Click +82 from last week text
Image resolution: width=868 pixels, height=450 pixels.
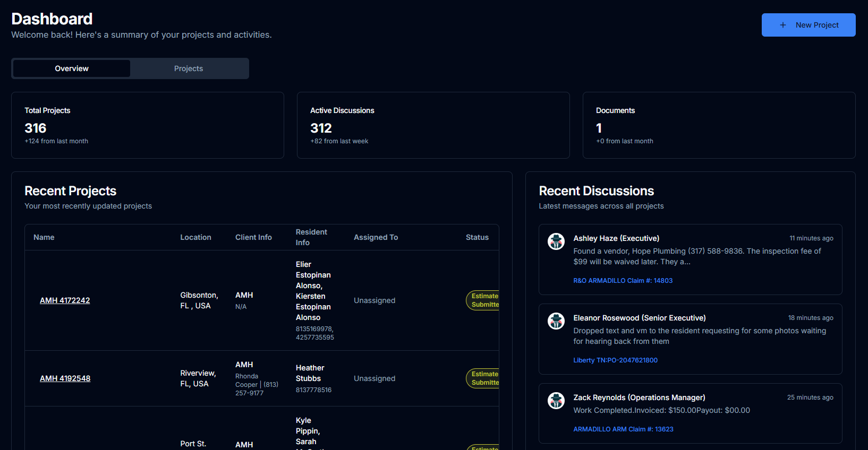point(339,141)
